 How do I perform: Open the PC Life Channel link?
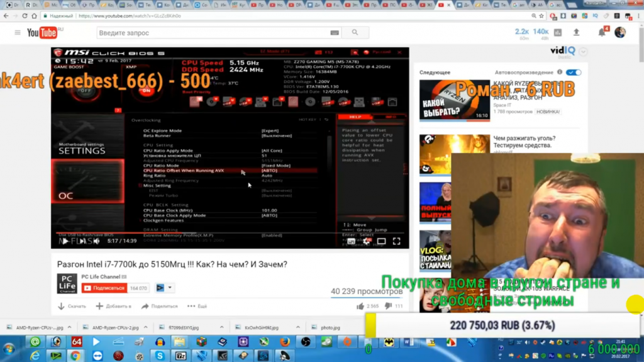pyautogui.click(x=101, y=276)
